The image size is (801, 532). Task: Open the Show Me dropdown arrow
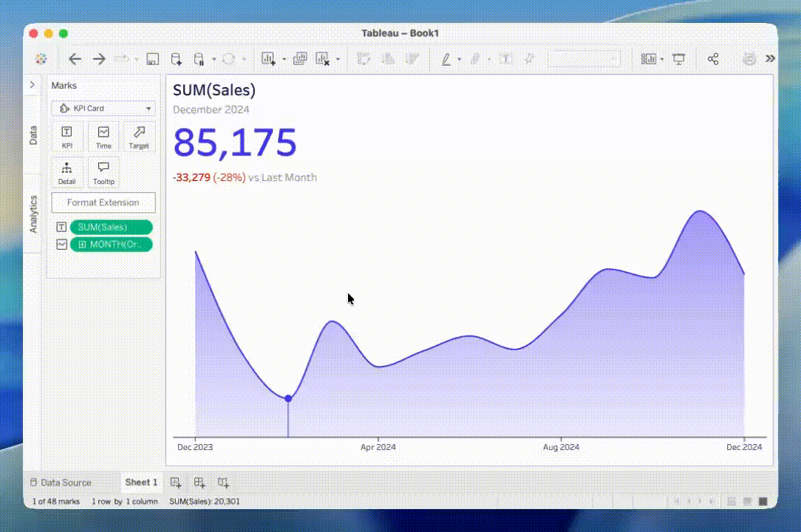coord(662,59)
